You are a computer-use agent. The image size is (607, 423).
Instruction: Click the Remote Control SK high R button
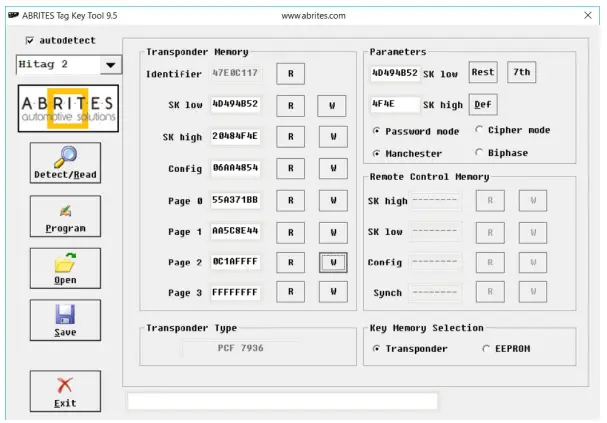pyautogui.click(x=490, y=200)
